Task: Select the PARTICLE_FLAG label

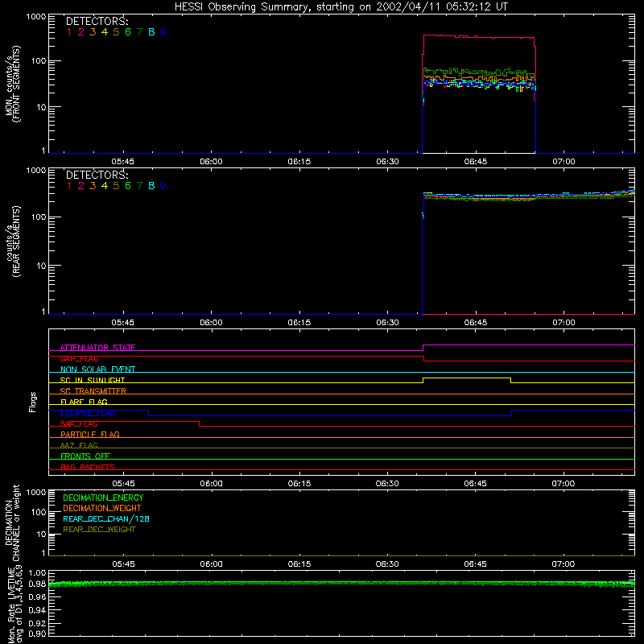Action: 90,435
